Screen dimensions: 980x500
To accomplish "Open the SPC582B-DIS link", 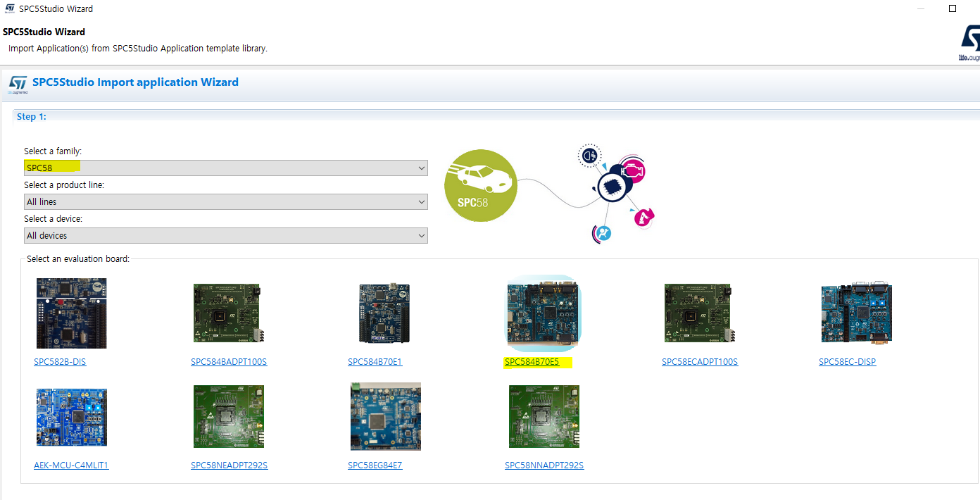I will click(60, 362).
